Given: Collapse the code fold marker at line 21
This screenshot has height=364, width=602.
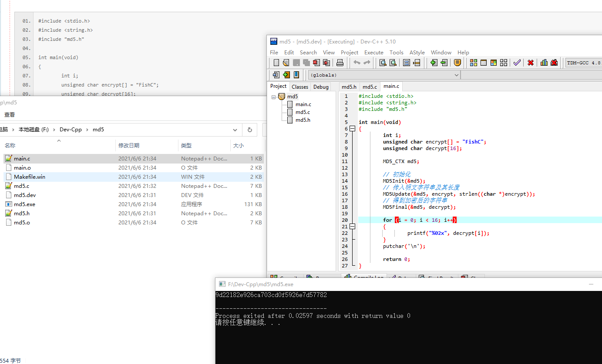Looking at the screenshot, I should [352, 227].
